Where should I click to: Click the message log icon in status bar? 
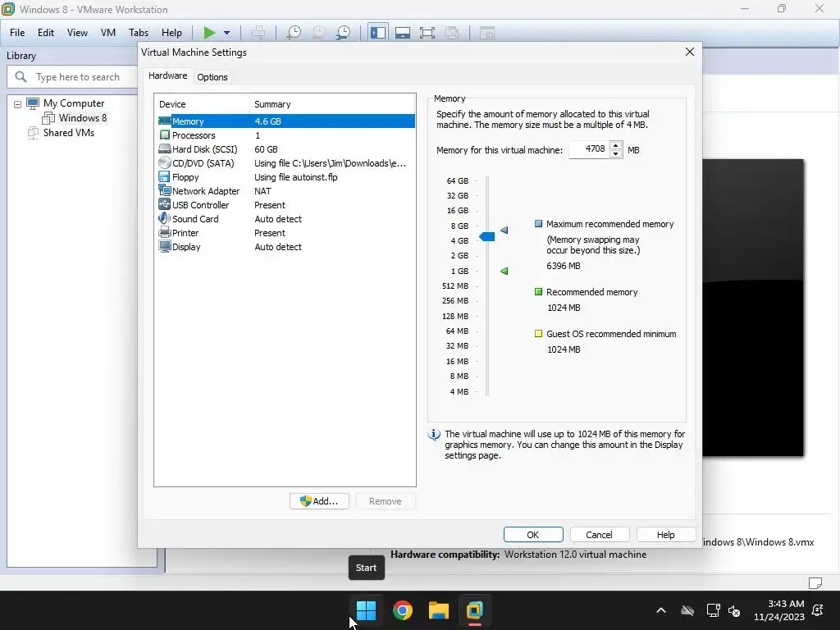pos(815,583)
